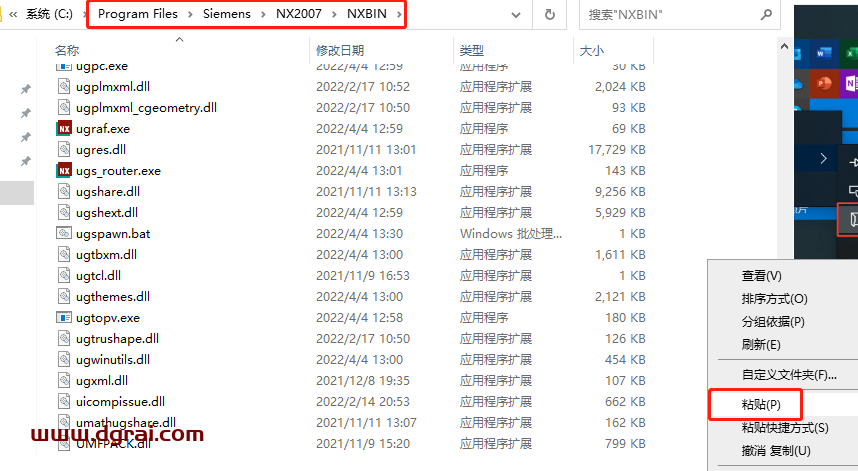The width and height of the screenshot is (858, 471).
Task: Click the ugraf.exe NX application icon
Action: (64, 129)
